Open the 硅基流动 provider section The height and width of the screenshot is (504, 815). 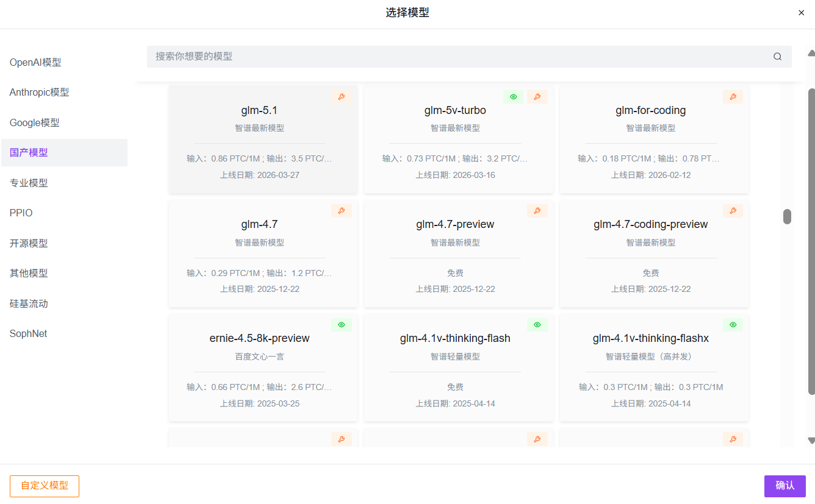click(27, 303)
